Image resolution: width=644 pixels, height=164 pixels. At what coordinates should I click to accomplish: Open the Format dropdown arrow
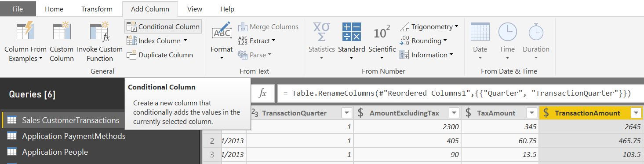coord(222,58)
